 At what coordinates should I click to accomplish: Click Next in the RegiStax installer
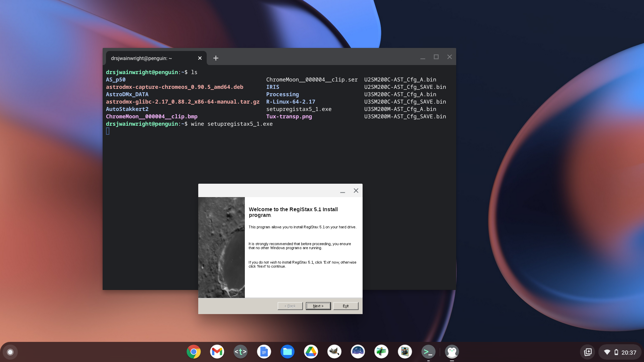pyautogui.click(x=318, y=306)
